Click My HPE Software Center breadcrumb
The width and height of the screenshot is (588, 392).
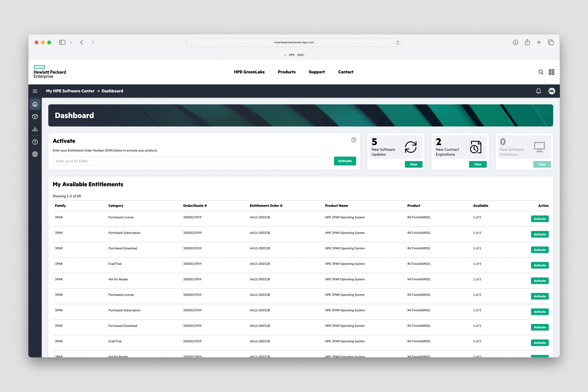click(70, 91)
